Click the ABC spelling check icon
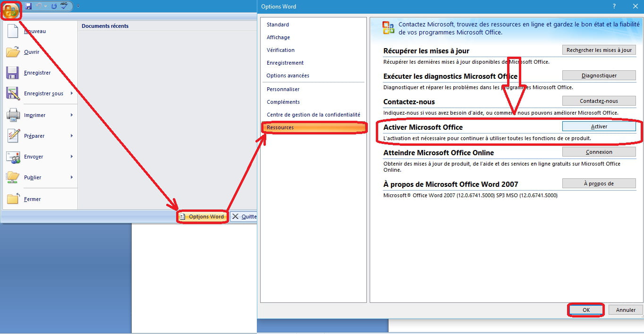The image size is (644, 334). pyautogui.click(x=64, y=6)
